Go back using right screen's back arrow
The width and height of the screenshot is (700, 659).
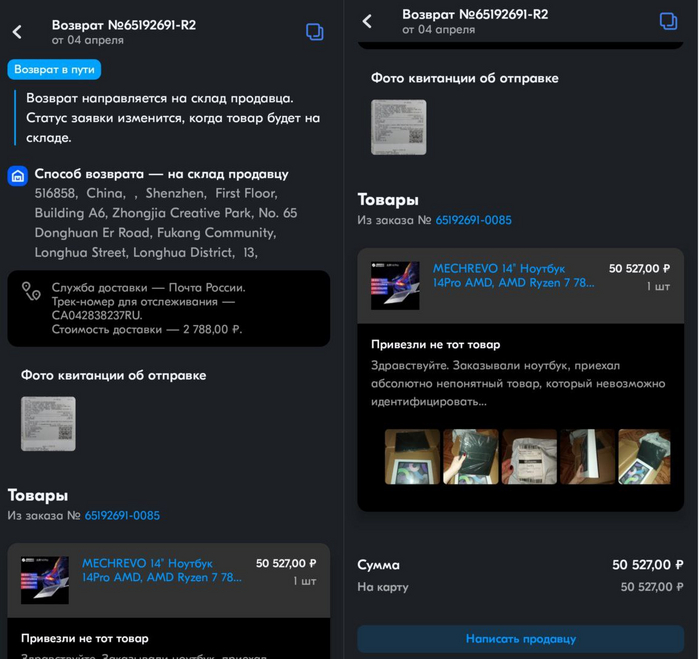click(x=367, y=21)
